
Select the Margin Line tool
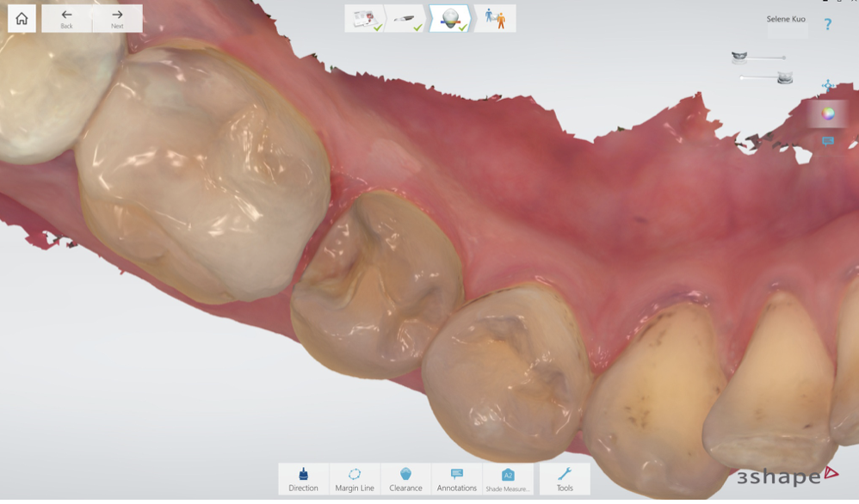tap(355, 479)
